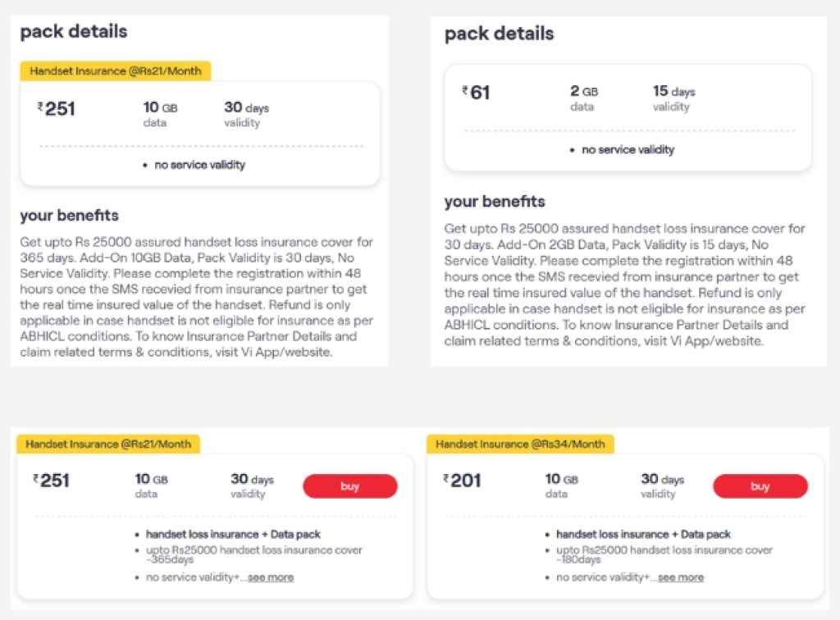This screenshot has width=840, height=620.
Task: Click the right 'pack details' heading
Action: (x=499, y=34)
